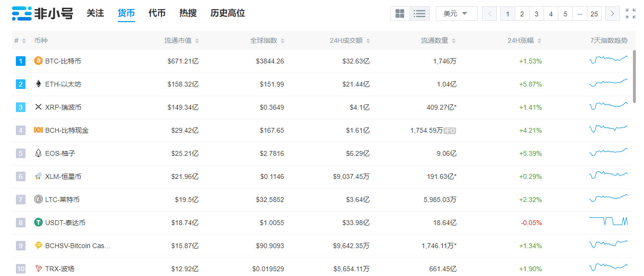This screenshot has height=276, width=644.
Task: Click the XLM rocket icon
Action: 38,176
